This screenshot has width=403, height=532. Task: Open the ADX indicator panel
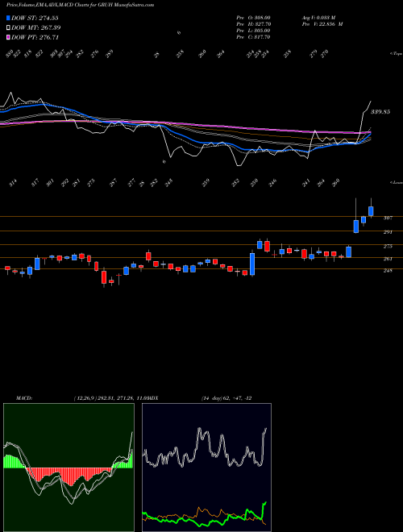click(x=206, y=468)
